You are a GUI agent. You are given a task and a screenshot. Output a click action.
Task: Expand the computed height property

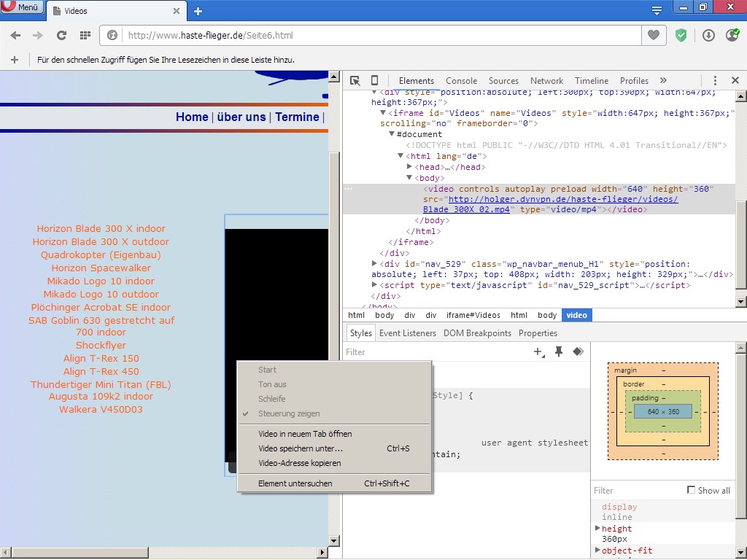[x=597, y=528]
